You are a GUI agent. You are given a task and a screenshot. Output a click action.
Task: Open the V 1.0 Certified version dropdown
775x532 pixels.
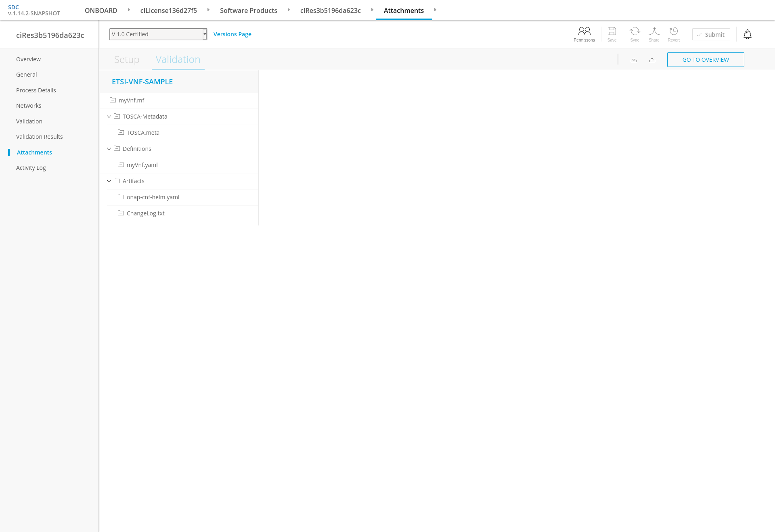158,34
